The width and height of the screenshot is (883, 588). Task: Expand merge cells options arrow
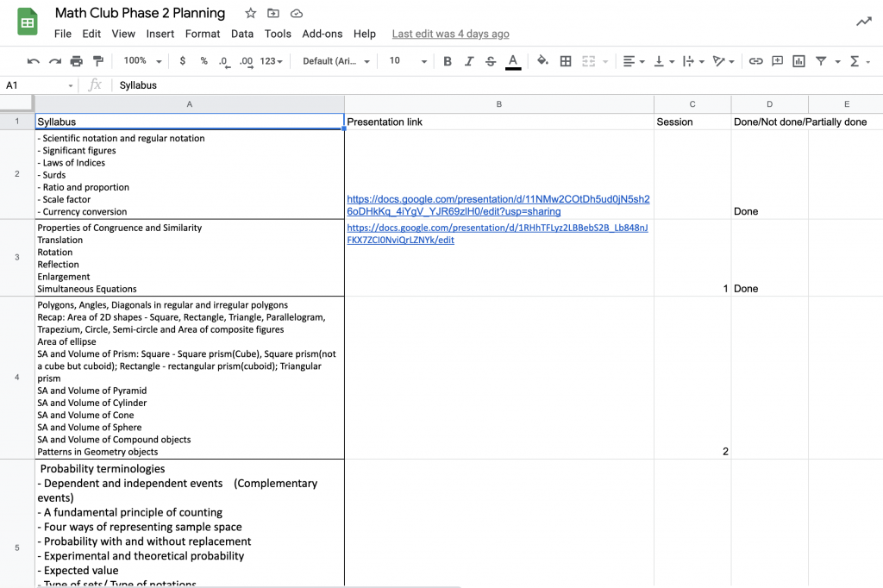coord(605,61)
